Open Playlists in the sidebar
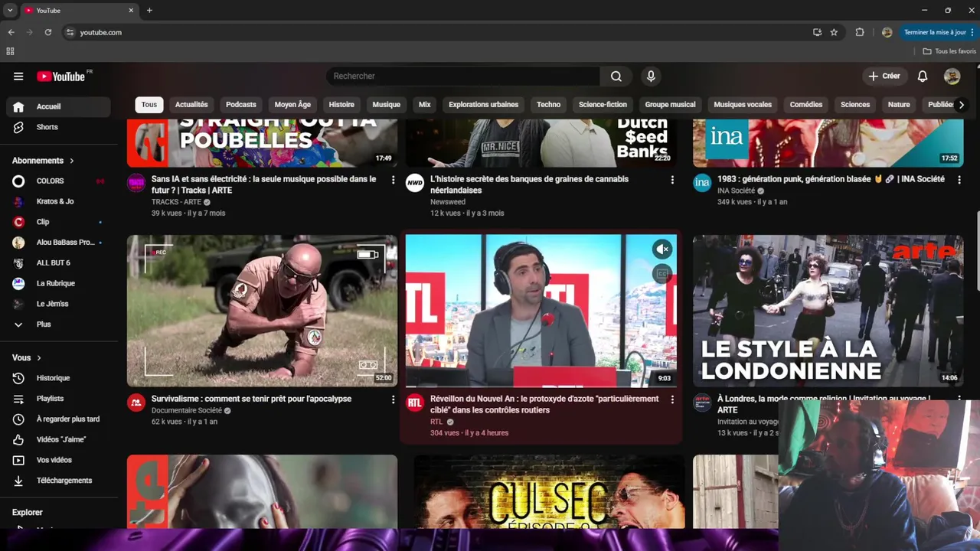This screenshot has height=551, width=980. (x=58, y=399)
